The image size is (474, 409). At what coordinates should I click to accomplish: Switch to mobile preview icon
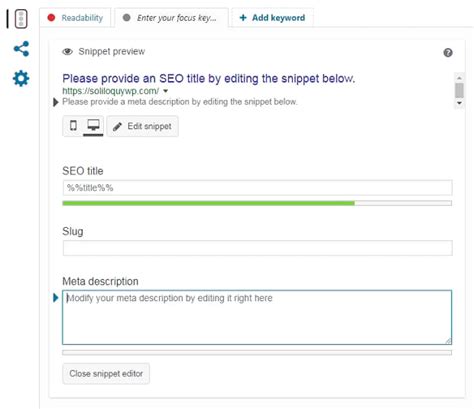coord(73,126)
